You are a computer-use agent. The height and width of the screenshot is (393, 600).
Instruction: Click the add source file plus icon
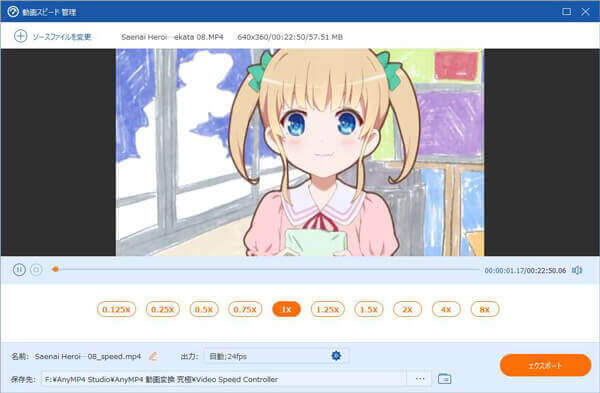click(20, 36)
